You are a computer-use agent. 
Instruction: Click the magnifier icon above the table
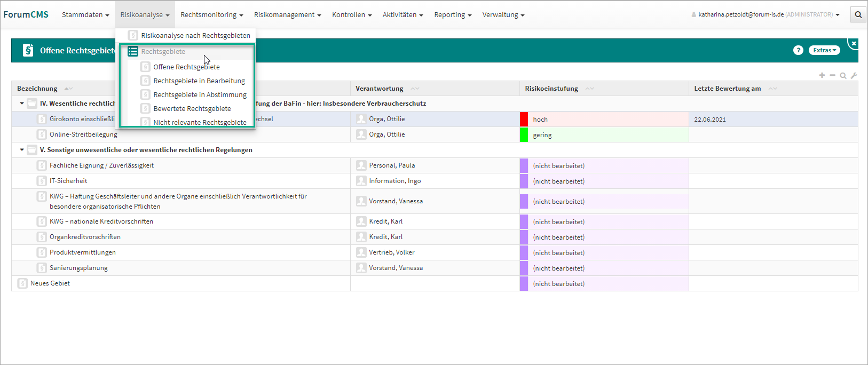[843, 76]
